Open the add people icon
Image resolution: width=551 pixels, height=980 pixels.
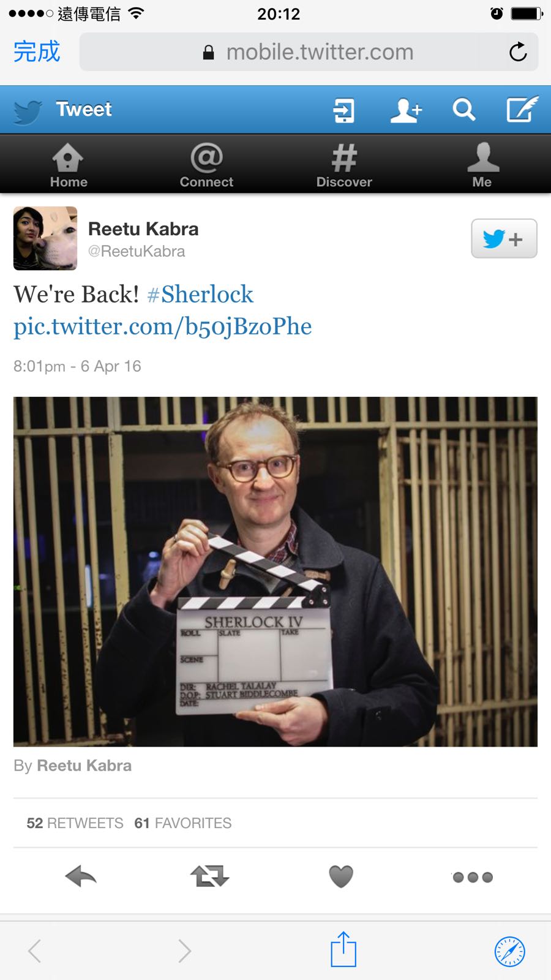coord(406,111)
